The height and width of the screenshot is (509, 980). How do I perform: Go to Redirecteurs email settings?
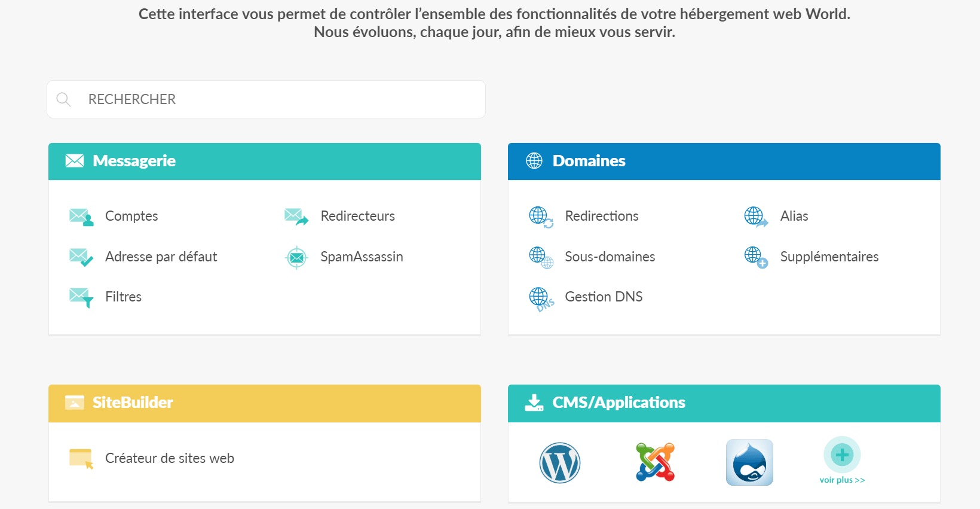point(357,217)
